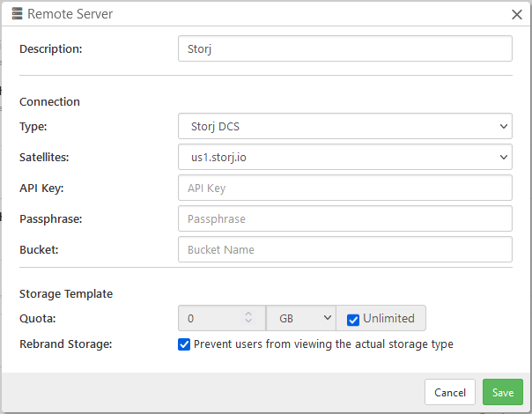Click the Bucket Name input field
Viewport: 532px width, 414px height.
(345, 250)
